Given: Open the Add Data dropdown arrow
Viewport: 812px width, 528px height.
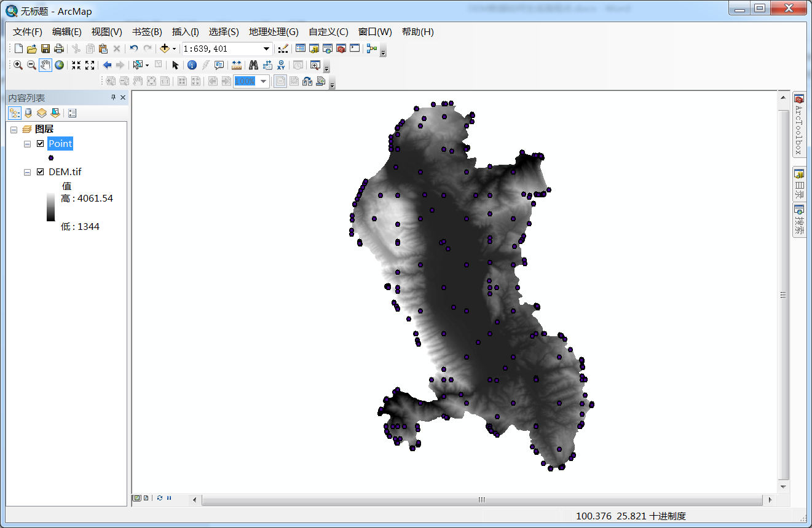Looking at the screenshot, I should pos(174,49).
